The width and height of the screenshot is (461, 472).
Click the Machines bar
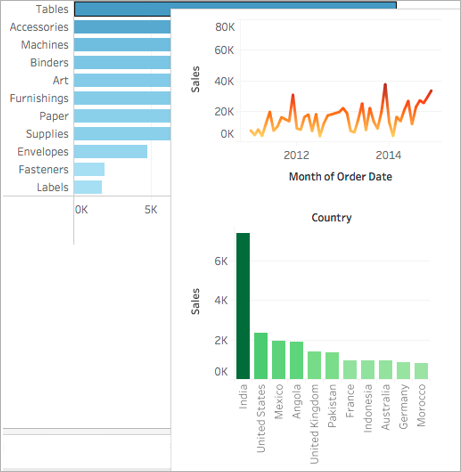(122, 45)
